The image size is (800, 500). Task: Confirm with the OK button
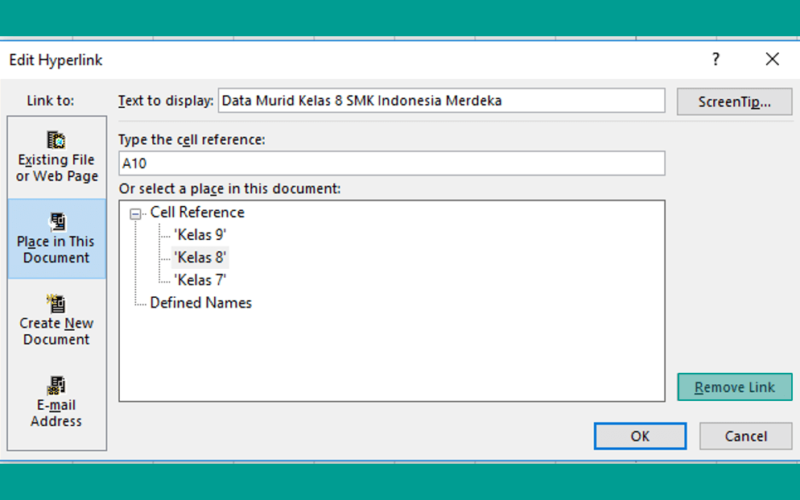click(640, 436)
